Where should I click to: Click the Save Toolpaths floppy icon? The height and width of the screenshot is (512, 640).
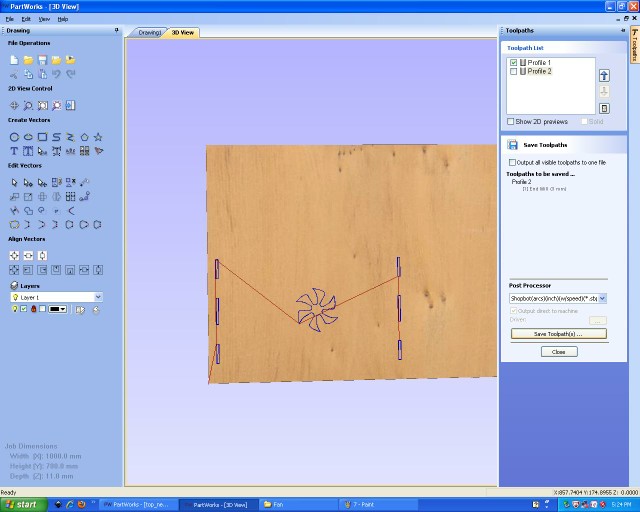[512, 145]
